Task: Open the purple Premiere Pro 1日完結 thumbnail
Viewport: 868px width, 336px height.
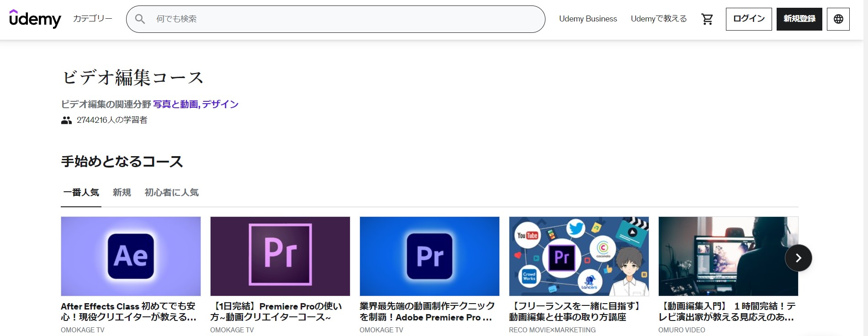Action: pos(280,256)
